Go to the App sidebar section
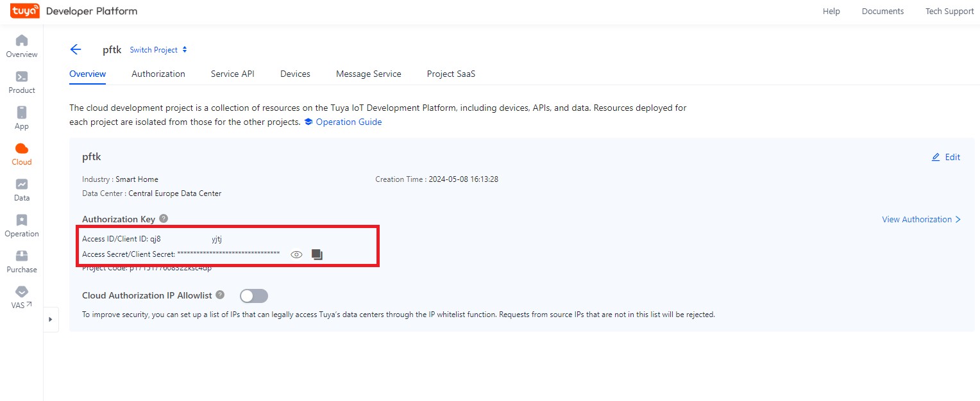 22,113
